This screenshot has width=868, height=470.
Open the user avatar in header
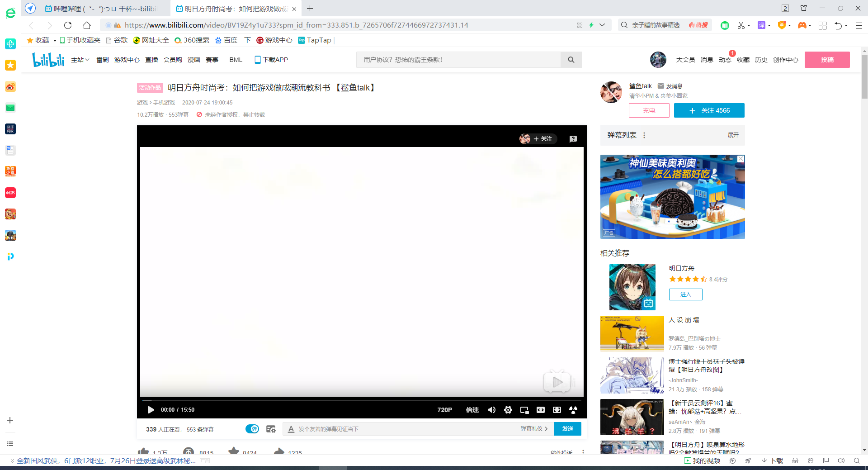click(658, 60)
